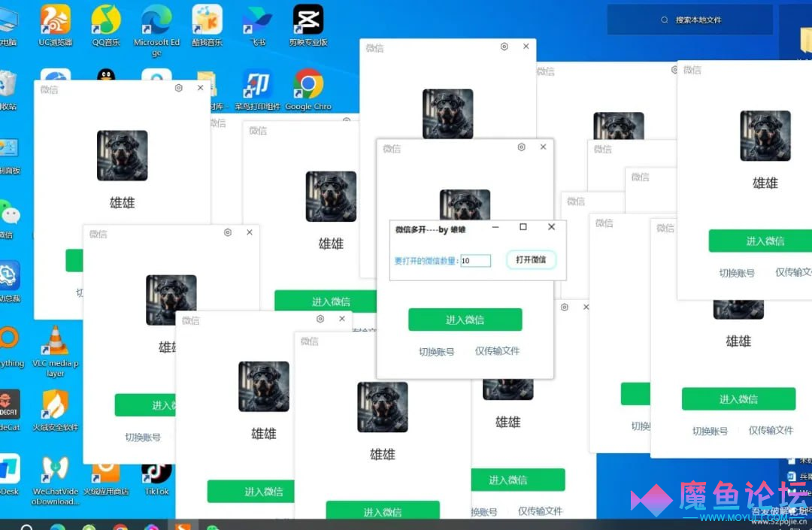Open the 火绒安全软件 desktop shortcut
The height and width of the screenshot is (530, 812).
[56, 410]
